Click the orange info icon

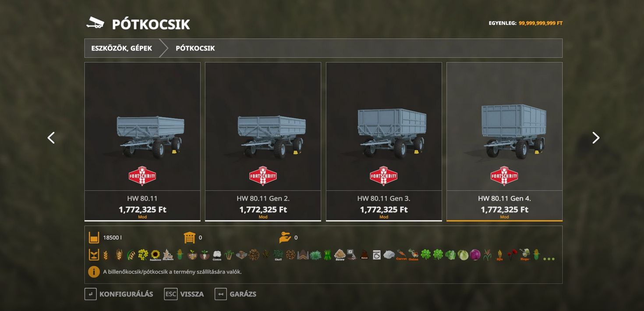(x=94, y=272)
